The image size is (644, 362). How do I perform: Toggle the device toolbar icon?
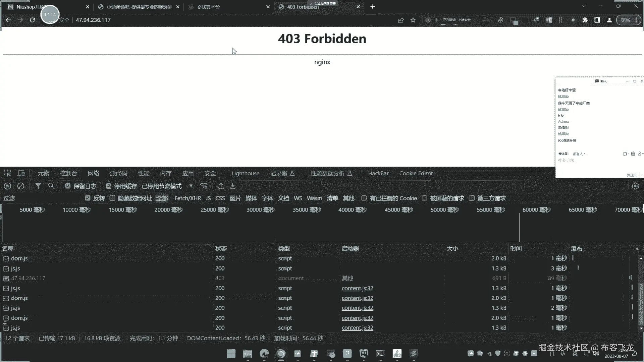click(x=21, y=173)
